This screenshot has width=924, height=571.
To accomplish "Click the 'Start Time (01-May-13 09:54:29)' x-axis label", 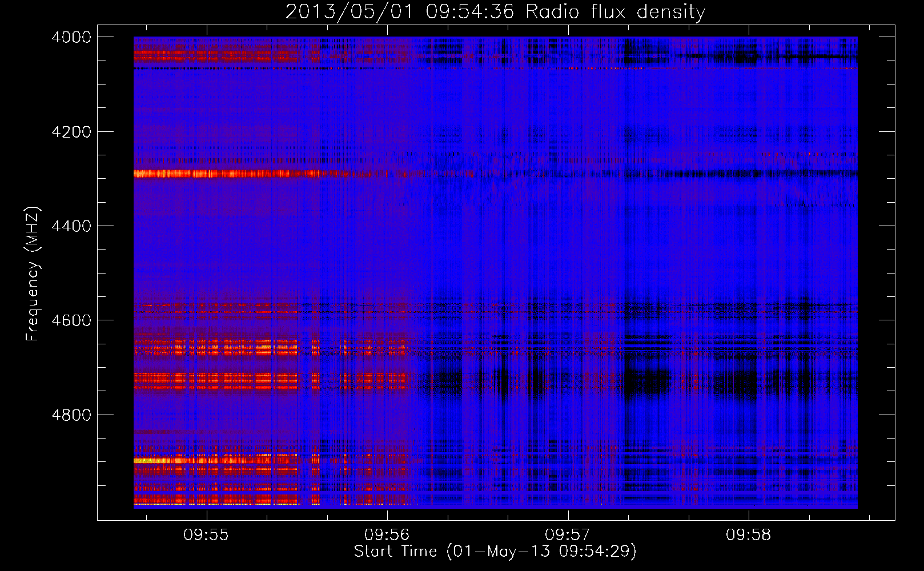I will click(x=495, y=552).
